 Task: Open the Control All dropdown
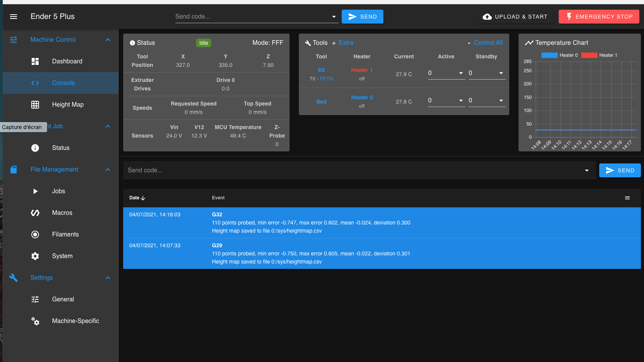click(x=485, y=43)
